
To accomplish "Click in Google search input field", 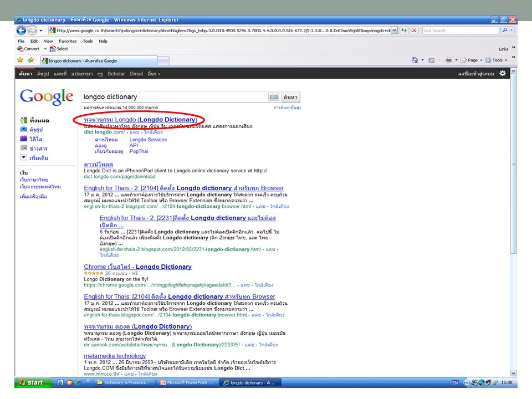I will coord(175,97).
